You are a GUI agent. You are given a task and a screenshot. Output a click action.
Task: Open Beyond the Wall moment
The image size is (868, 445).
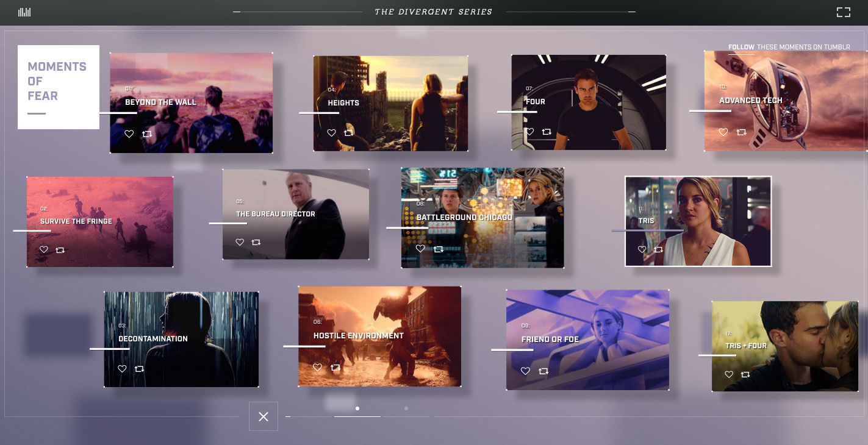coord(191,102)
